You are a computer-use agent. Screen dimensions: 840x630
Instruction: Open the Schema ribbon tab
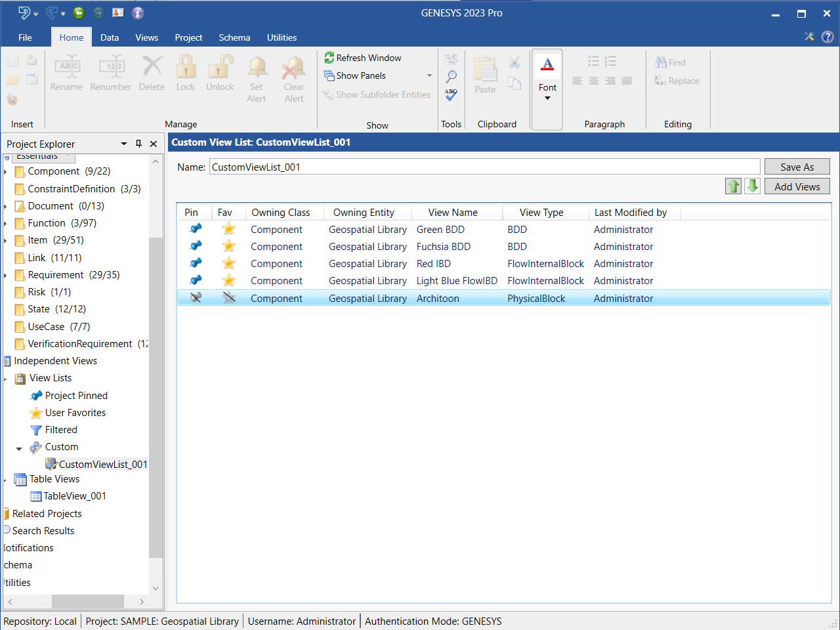(x=234, y=37)
